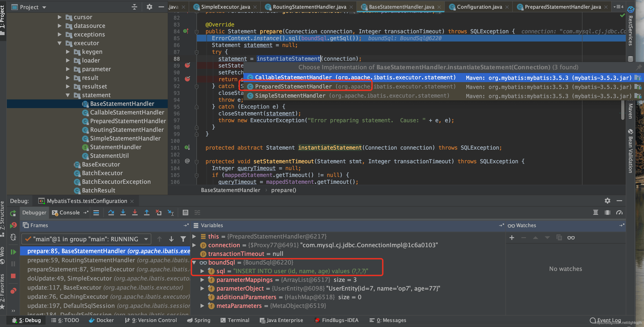Screen dimensions: 644x327
Task: Toggle the show watches glasses icon
Action: coord(571,238)
